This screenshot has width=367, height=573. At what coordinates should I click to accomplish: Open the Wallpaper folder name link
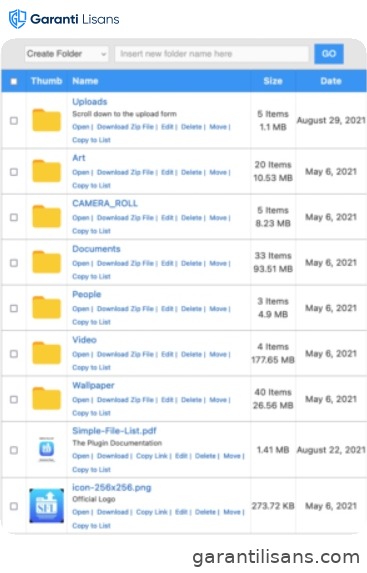pyautogui.click(x=93, y=385)
